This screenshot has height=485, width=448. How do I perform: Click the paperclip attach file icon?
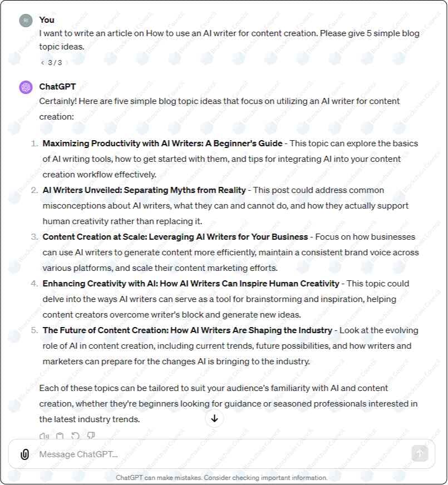24,454
